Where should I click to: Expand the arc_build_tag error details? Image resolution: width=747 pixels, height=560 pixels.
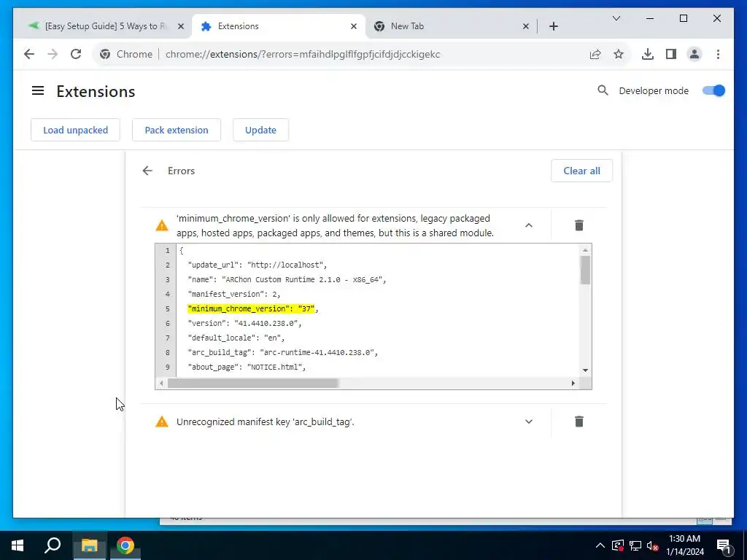[x=529, y=421]
